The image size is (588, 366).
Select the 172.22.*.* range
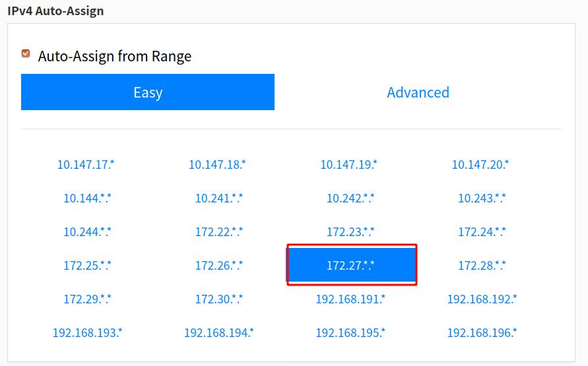(x=219, y=232)
